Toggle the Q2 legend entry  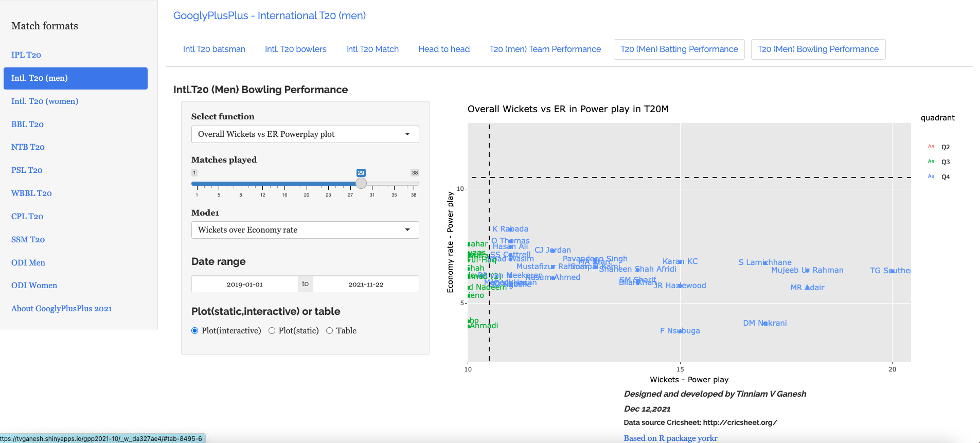[938, 147]
